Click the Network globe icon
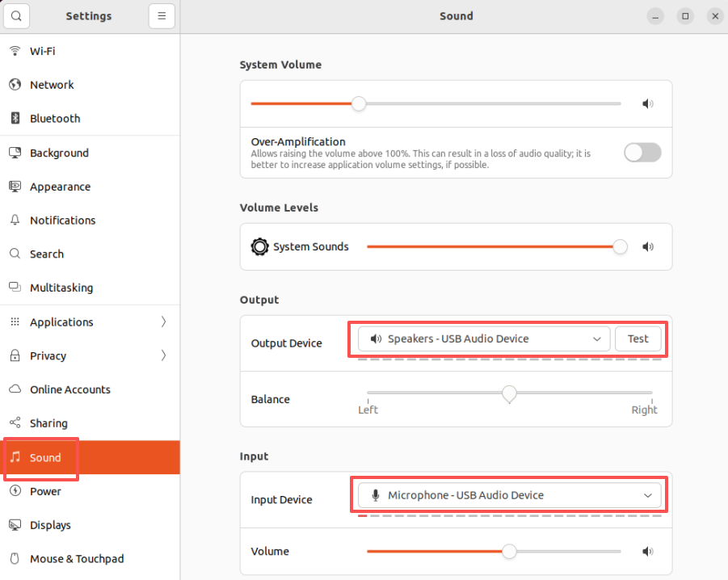Image resolution: width=728 pixels, height=580 pixels. [x=15, y=85]
